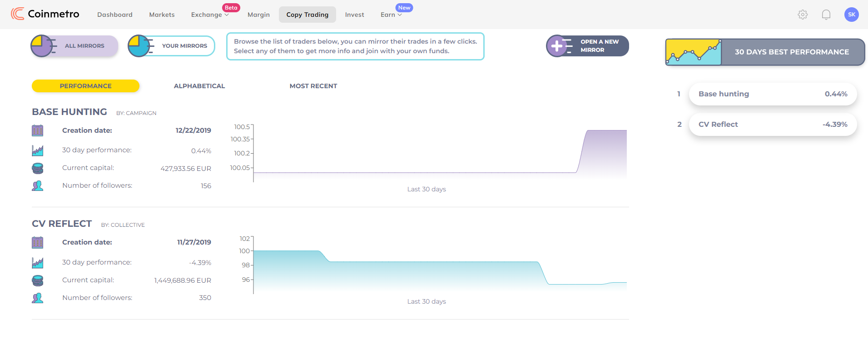The height and width of the screenshot is (340, 868).
Task: Click the follower count '350'
Action: point(205,298)
